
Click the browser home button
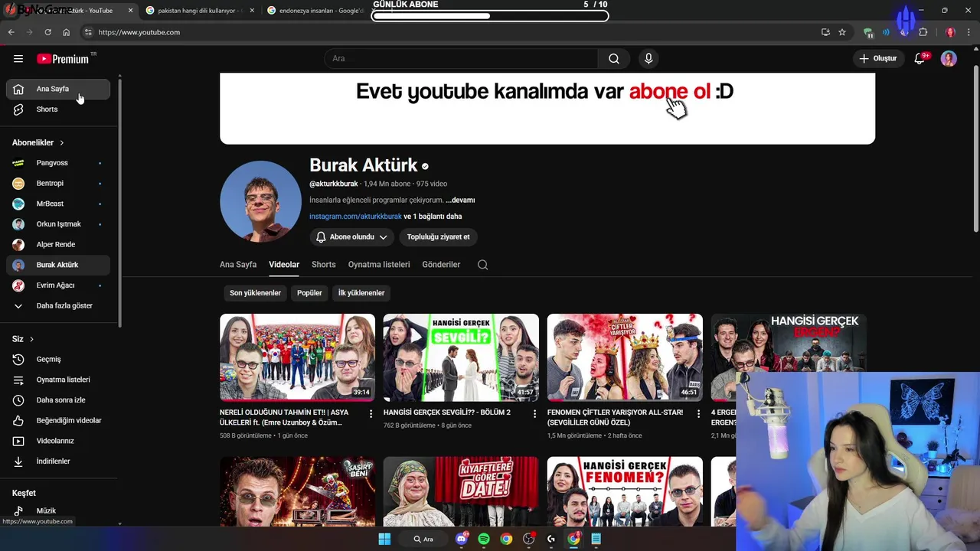67,32
